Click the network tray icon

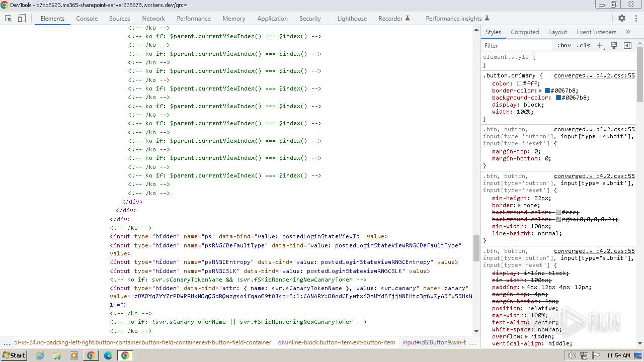pos(584,355)
